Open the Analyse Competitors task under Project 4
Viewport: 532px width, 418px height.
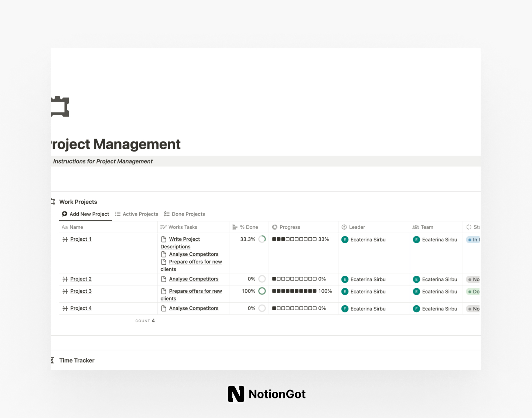[x=194, y=308]
